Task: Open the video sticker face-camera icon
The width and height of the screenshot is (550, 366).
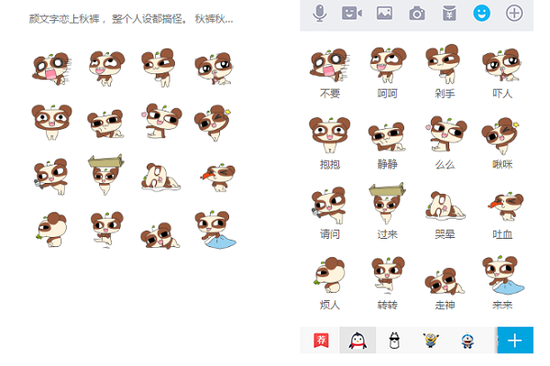Action: coord(352,13)
